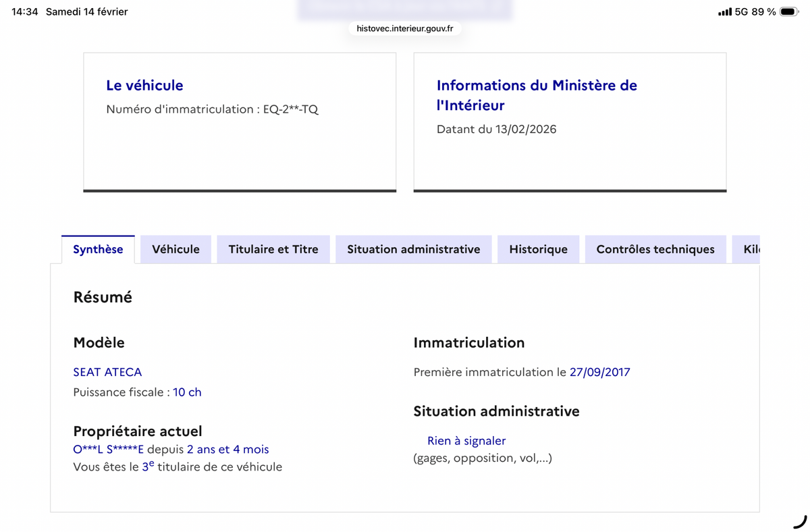Show the Historique tab
This screenshot has height=532, width=810.
click(538, 249)
